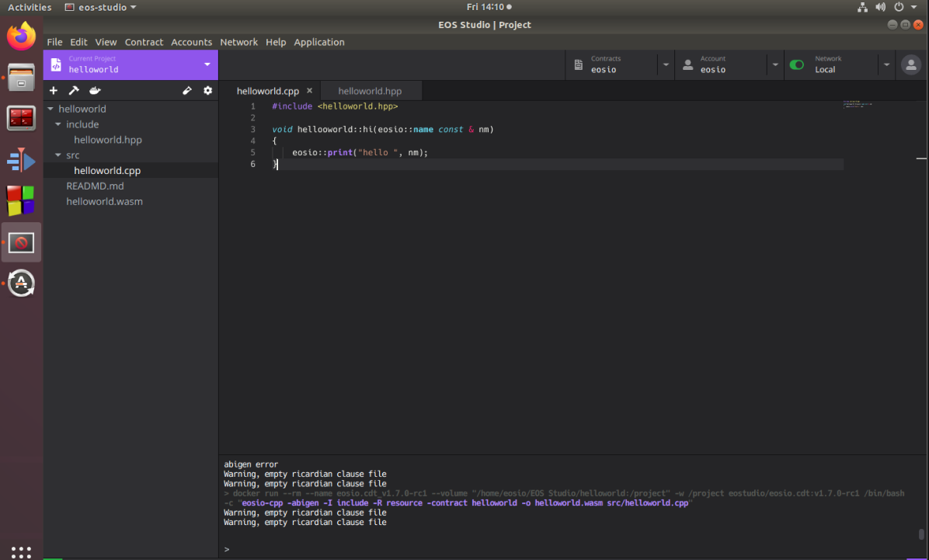Click the void hellooworld::hi code line
This screenshot has height=560, width=929.
[x=383, y=129]
